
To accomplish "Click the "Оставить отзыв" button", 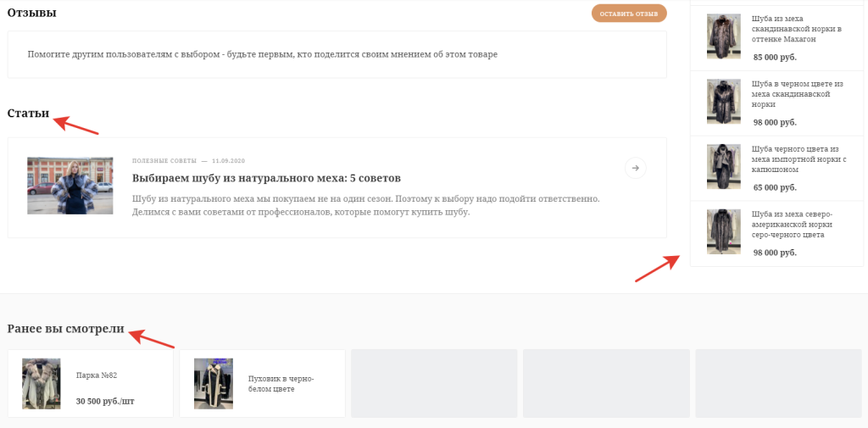I will (x=629, y=14).
